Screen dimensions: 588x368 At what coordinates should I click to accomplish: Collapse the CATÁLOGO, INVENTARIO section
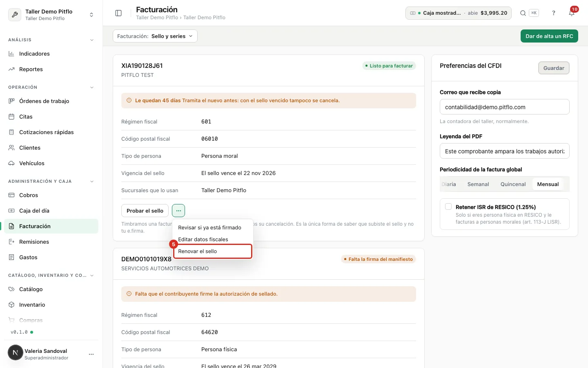pos(92,276)
